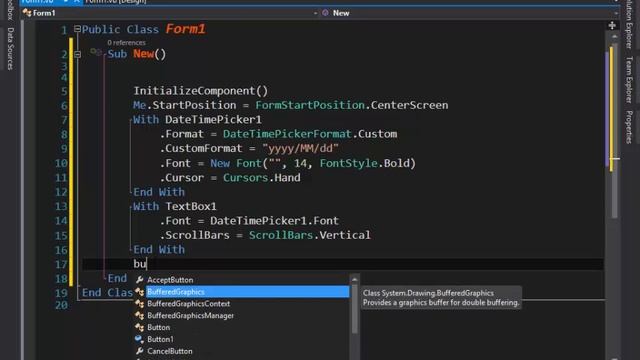Click line number 20 in the margin
The image size is (640, 360).
tap(61, 305)
